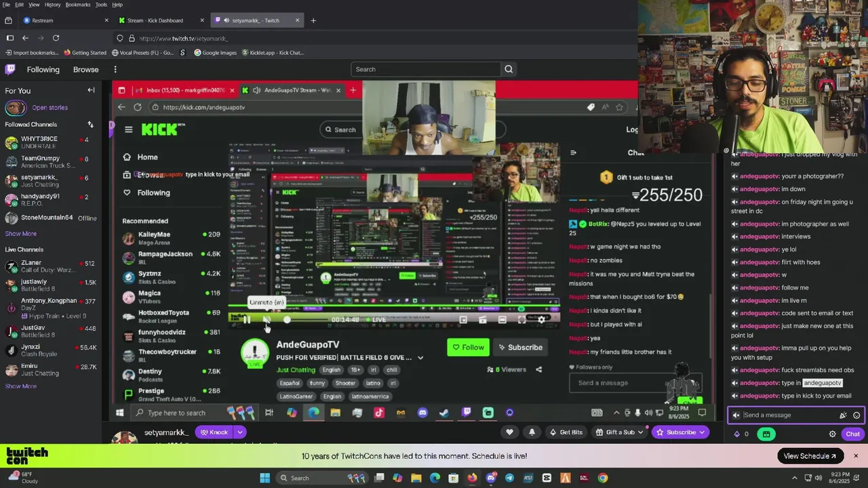Open Telegram from the taskbar
The image size is (868, 488).
(x=509, y=478)
